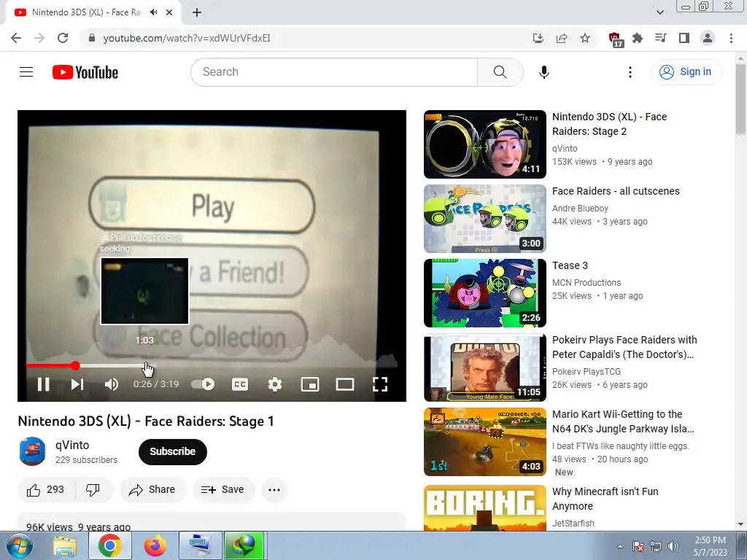The width and height of the screenshot is (747, 560).
Task: Install app icon in address bar
Action: click(x=538, y=38)
